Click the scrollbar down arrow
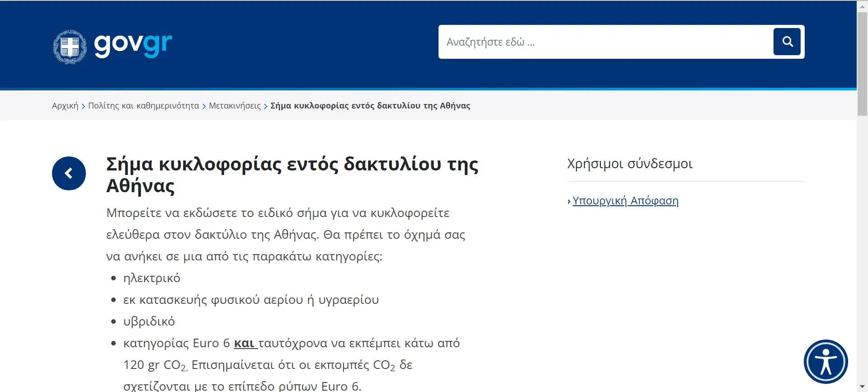This screenshot has height=392, width=868. [x=862, y=387]
